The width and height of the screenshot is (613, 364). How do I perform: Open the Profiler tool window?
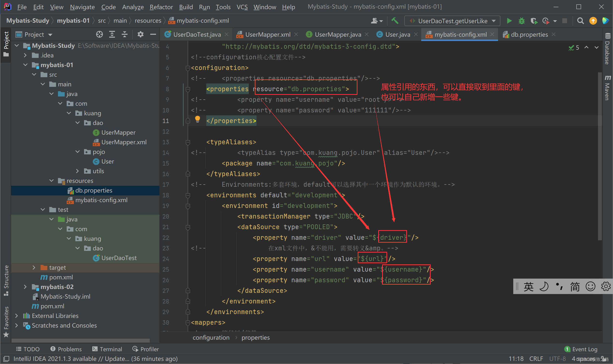tap(145, 349)
